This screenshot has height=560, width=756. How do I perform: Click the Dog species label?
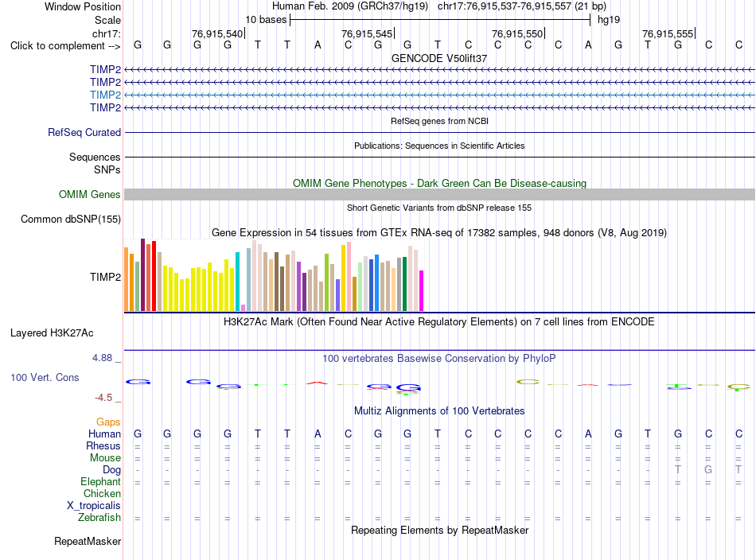[111, 469]
